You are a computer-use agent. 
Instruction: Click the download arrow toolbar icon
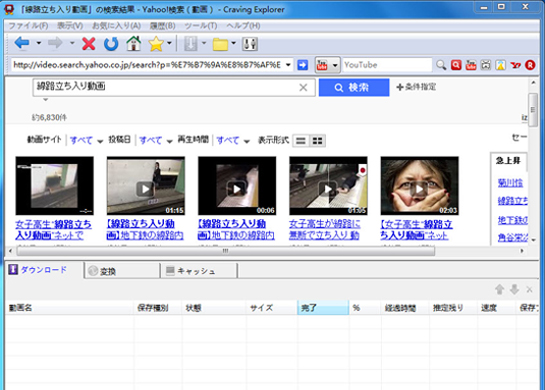[x=190, y=44]
